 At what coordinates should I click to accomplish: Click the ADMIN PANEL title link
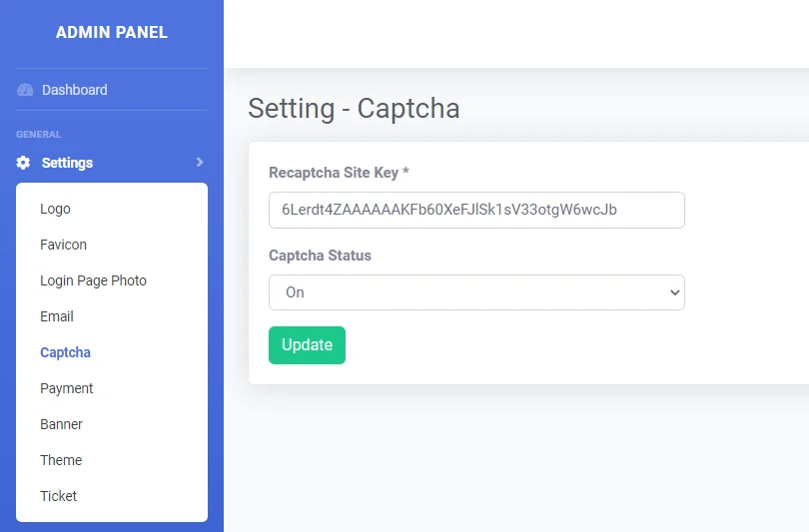tap(112, 33)
